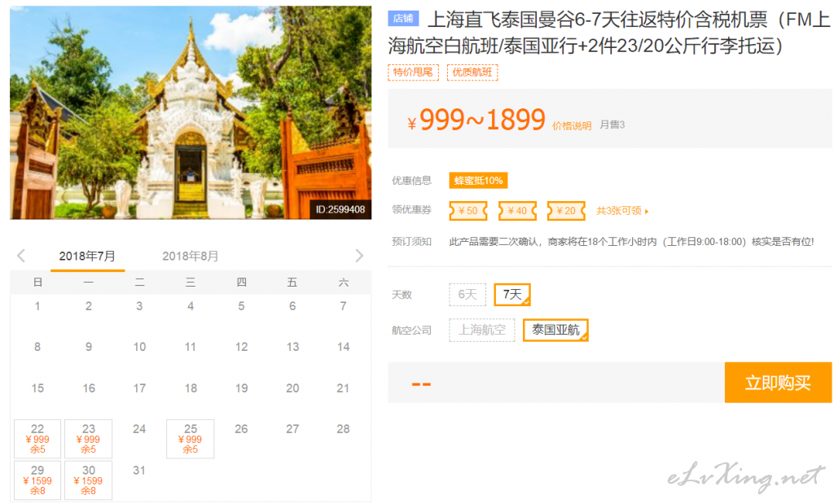Click the ¥999~1899 price text
The height and width of the screenshot is (504, 834).
click(x=476, y=120)
